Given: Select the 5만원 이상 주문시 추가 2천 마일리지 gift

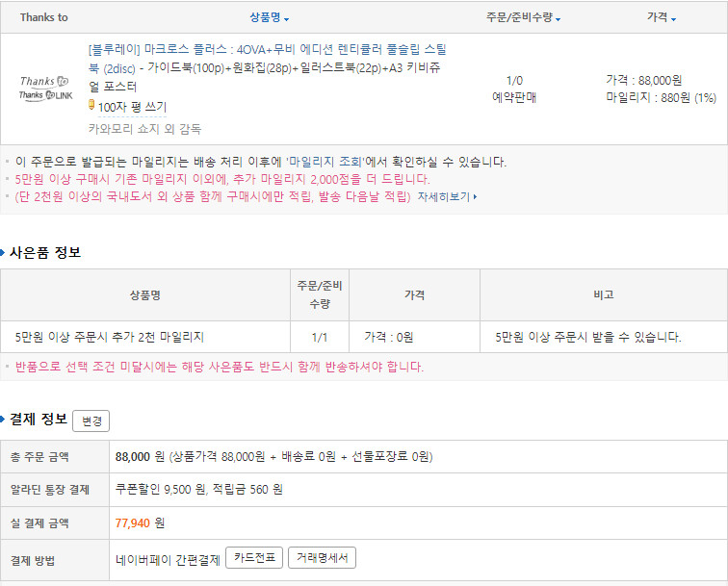Looking at the screenshot, I should pyautogui.click(x=110, y=337).
